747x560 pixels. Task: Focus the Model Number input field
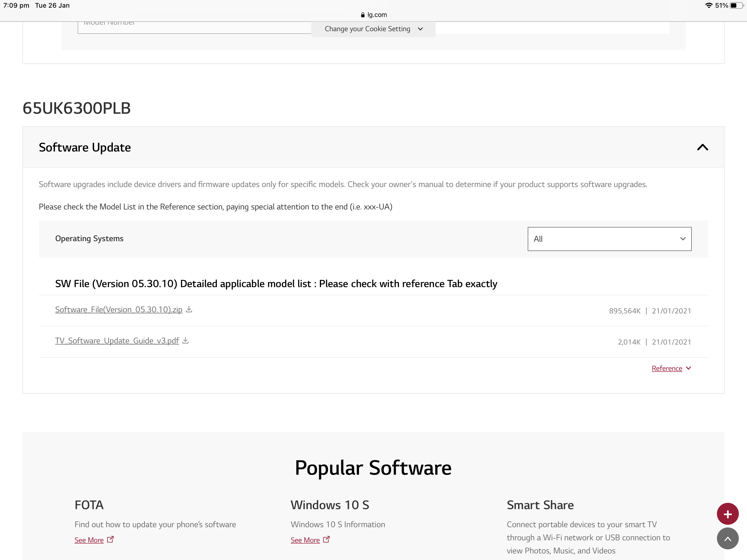(194, 27)
